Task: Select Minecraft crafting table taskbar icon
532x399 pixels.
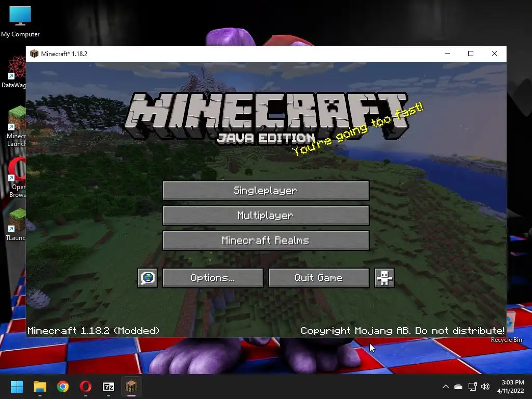Action: tap(131, 387)
